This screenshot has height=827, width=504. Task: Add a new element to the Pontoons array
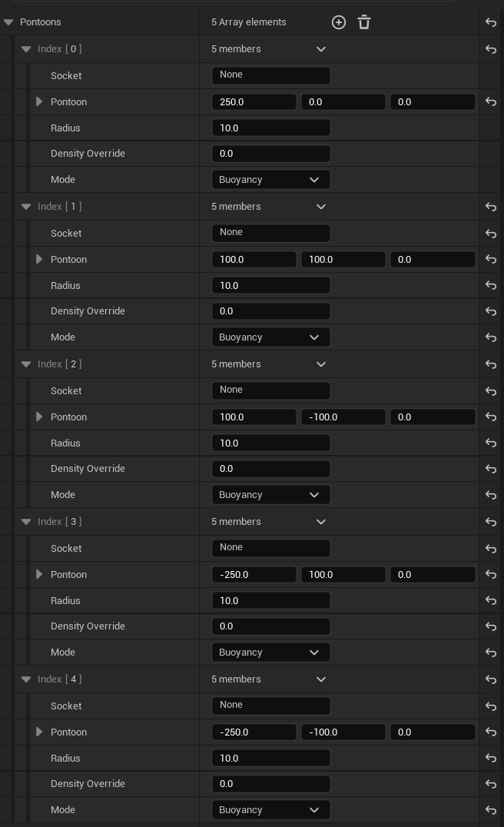coord(338,22)
